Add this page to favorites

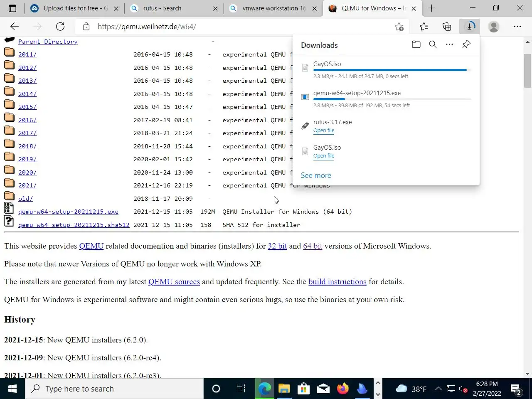pos(399,27)
